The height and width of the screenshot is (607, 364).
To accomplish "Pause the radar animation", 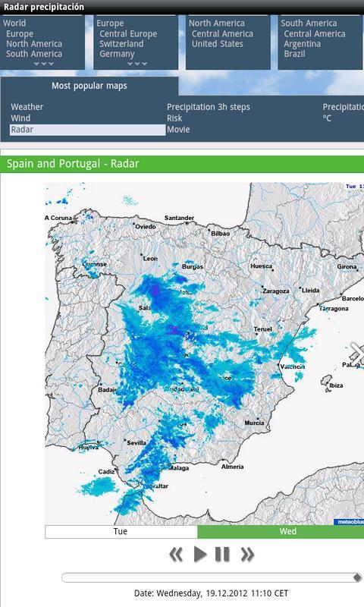I will [222, 555].
